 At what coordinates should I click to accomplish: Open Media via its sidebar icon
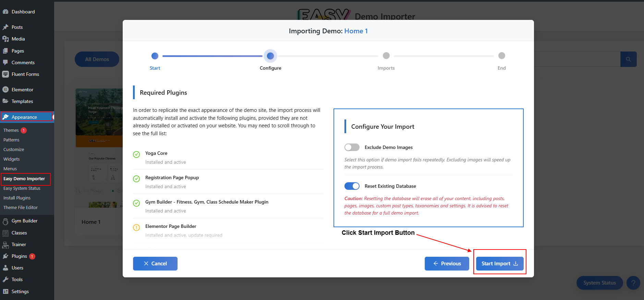5,39
